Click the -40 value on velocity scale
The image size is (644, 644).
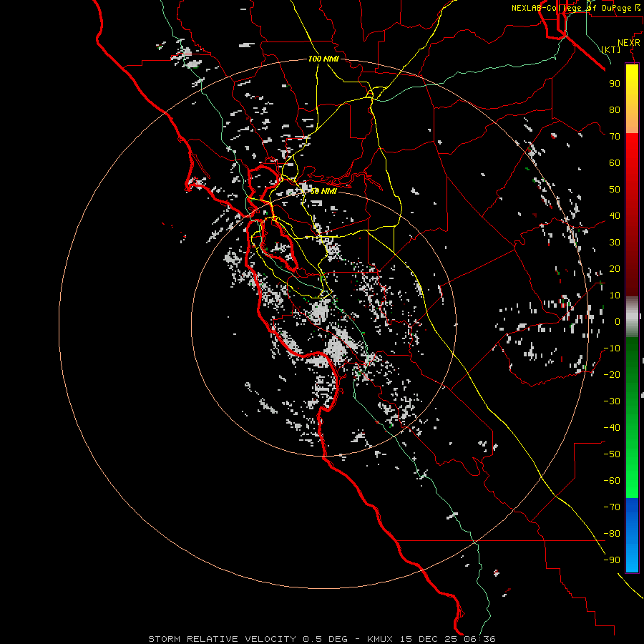point(612,428)
